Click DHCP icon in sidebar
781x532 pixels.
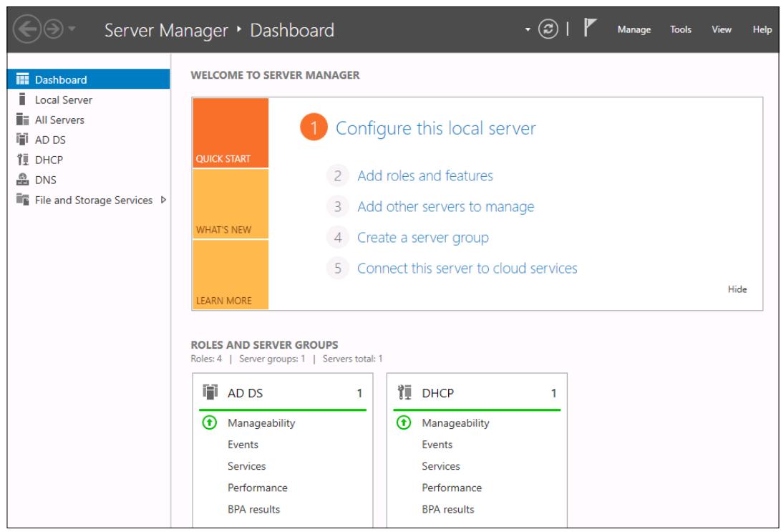point(22,160)
